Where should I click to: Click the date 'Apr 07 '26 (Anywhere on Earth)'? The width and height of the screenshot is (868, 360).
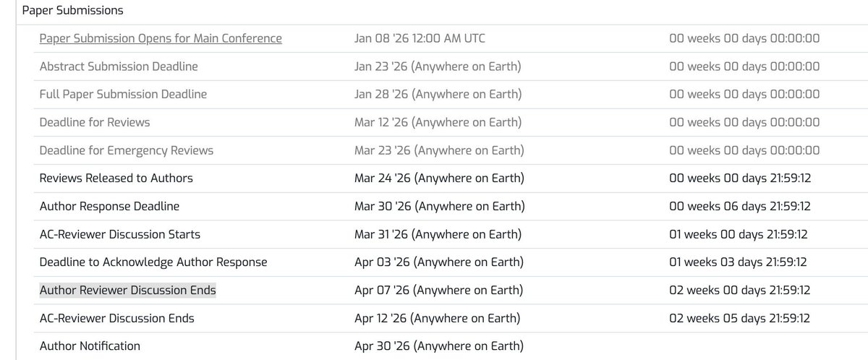click(438, 290)
